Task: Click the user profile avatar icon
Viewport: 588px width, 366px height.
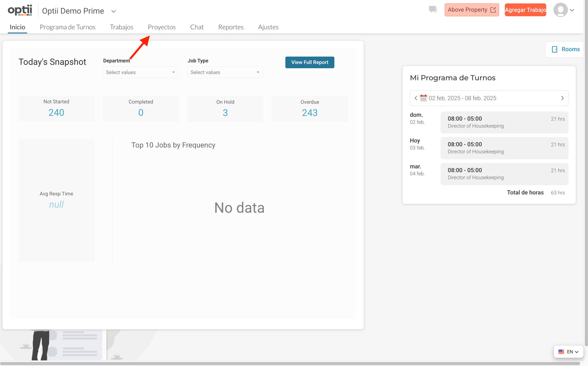Action: [560, 10]
